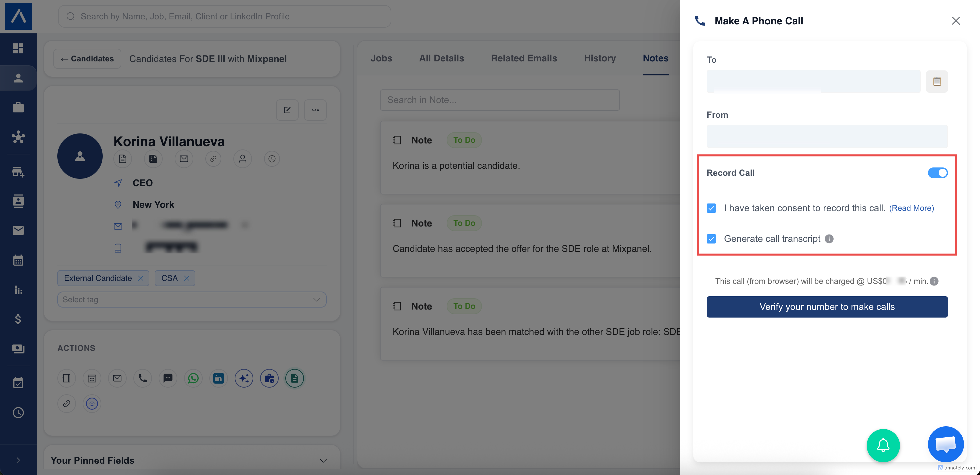Remove the CSA tag
This screenshot has width=980, height=475.
186,278
